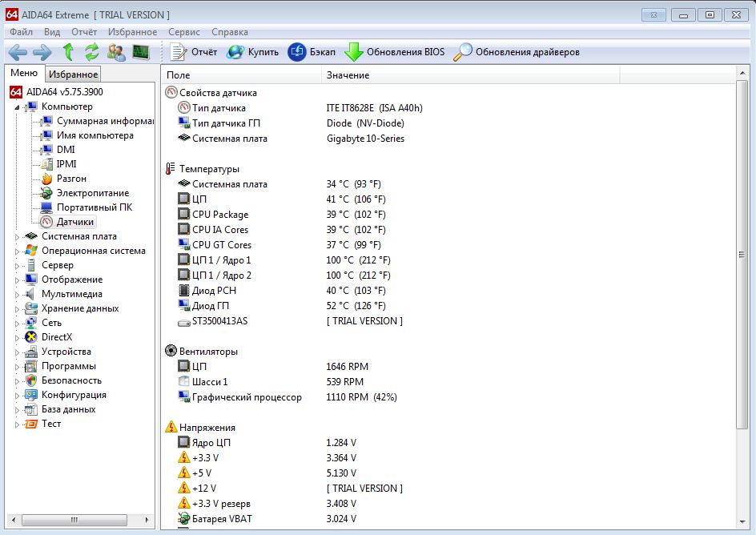Viewport: 756px width, 535px height.
Task: Open the Справка menu
Action: (x=230, y=32)
